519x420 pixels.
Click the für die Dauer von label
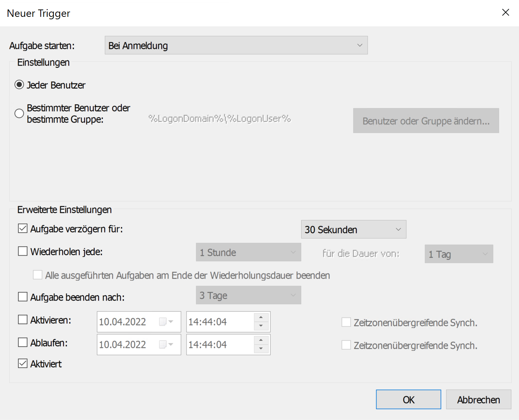361,253
